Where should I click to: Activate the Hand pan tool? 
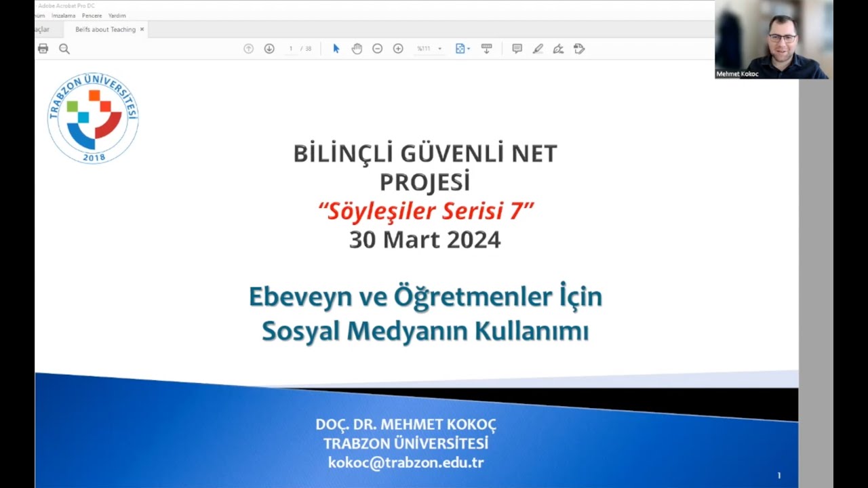click(x=357, y=49)
